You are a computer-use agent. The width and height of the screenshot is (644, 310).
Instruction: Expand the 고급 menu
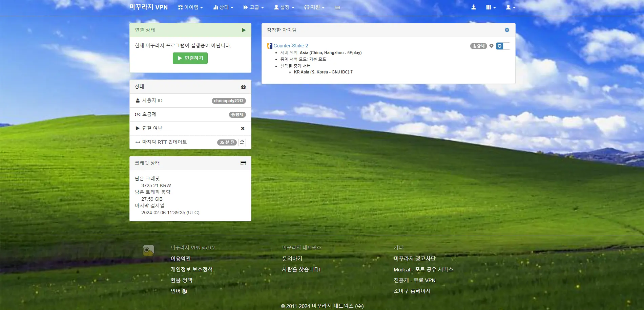253,7
